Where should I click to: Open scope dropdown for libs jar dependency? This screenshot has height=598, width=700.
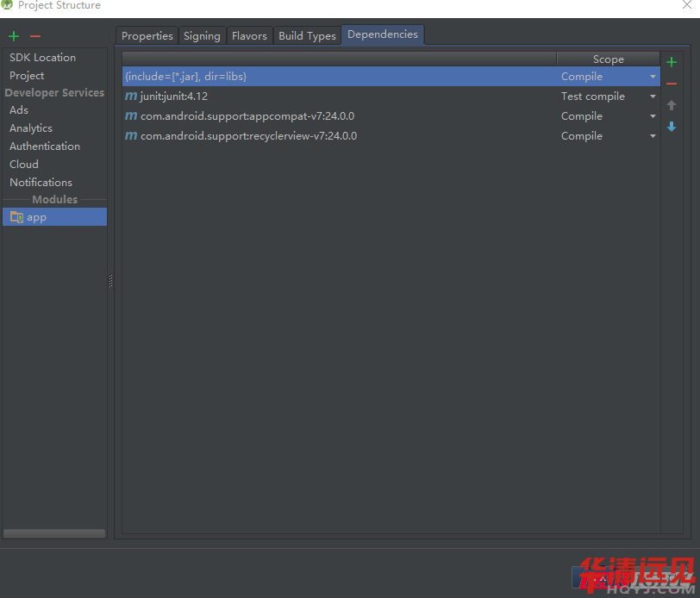[x=653, y=77]
